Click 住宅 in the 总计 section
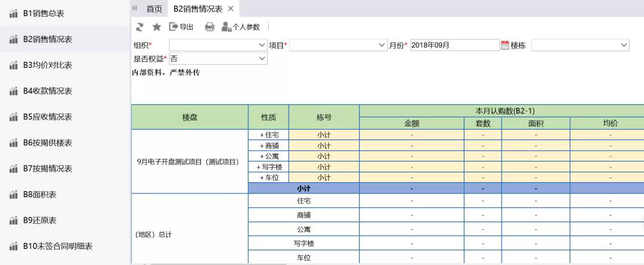The width and height of the screenshot is (644, 265). [x=304, y=201]
